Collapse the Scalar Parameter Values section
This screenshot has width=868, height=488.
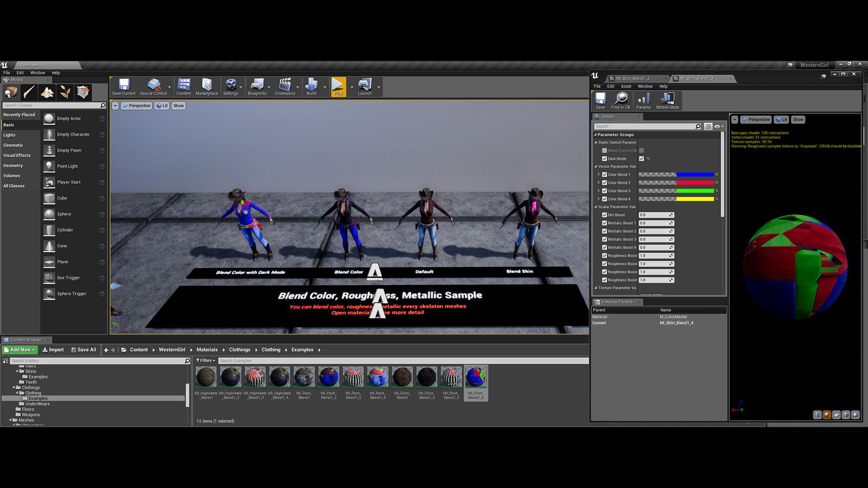[596, 207]
